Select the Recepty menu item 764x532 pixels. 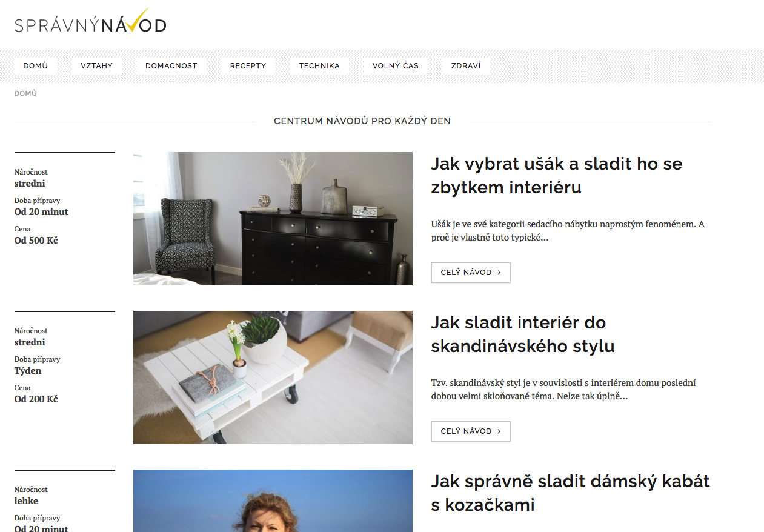[248, 65]
